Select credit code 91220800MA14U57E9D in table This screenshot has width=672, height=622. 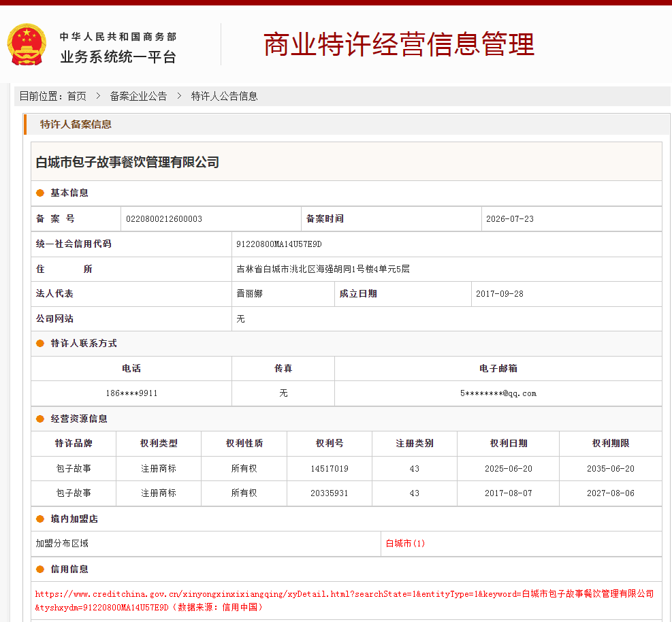click(x=278, y=244)
